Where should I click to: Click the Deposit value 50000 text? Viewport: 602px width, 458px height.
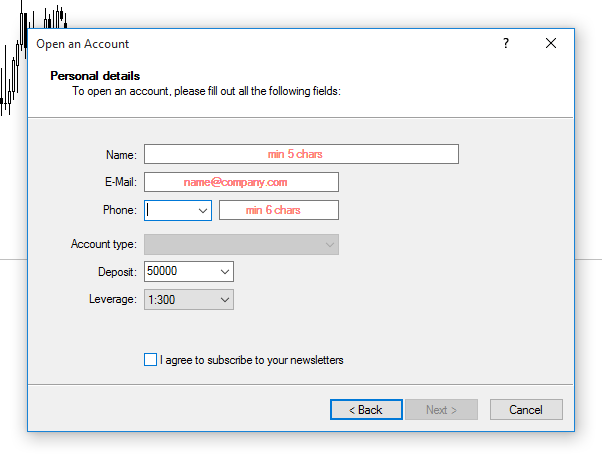point(162,271)
